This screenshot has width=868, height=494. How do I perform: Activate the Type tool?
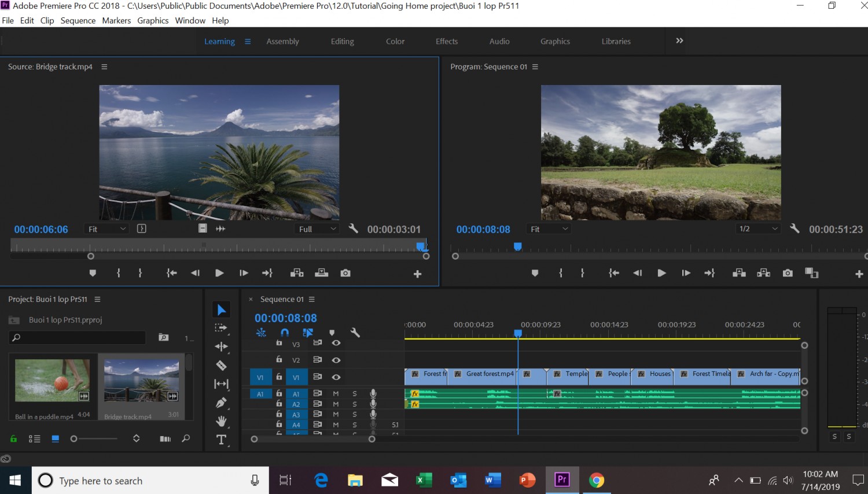coord(221,440)
